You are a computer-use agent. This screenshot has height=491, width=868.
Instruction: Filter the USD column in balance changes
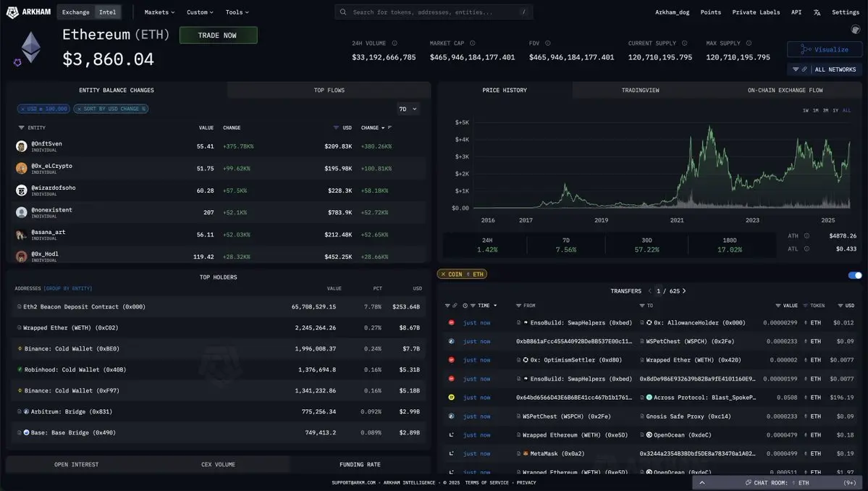(x=336, y=128)
